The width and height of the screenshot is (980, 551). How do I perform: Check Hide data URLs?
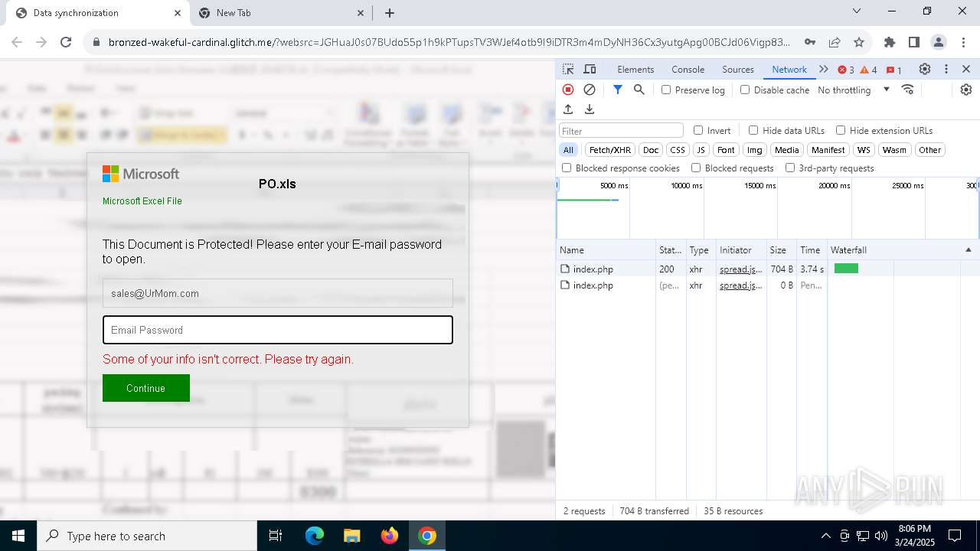(x=753, y=130)
